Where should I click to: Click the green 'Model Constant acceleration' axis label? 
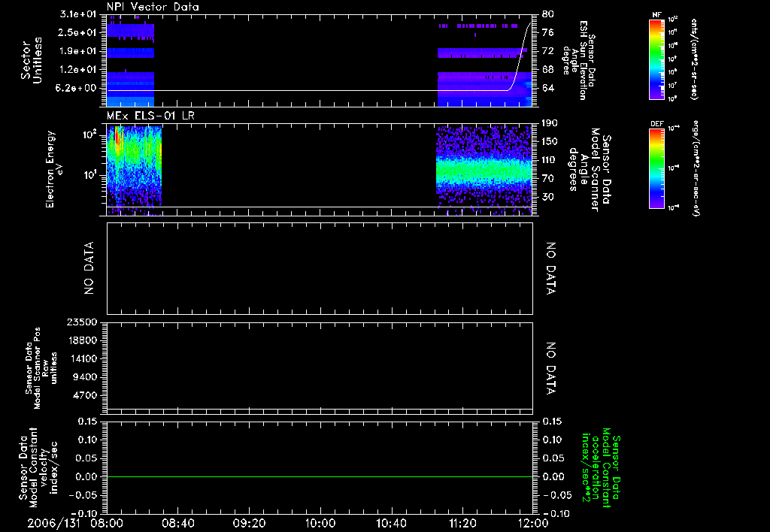pyautogui.click(x=602, y=467)
